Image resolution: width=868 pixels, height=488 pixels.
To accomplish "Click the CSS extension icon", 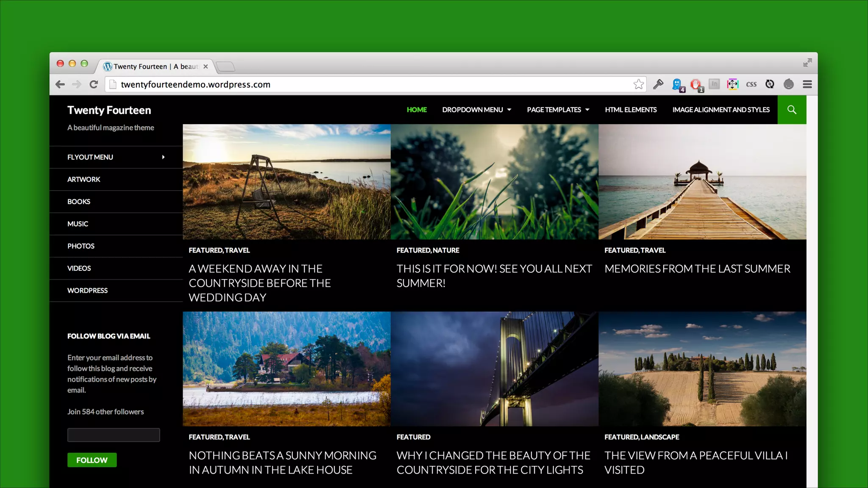I will (751, 84).
